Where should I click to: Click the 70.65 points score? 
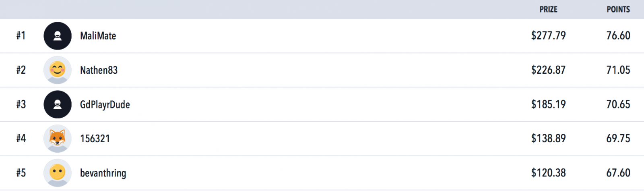tap(618, 104)
